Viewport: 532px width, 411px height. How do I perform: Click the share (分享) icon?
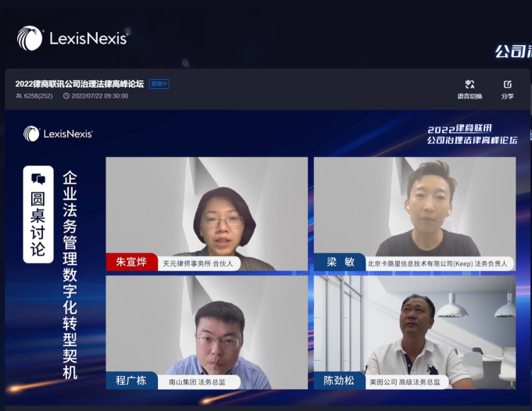point(508,84)
